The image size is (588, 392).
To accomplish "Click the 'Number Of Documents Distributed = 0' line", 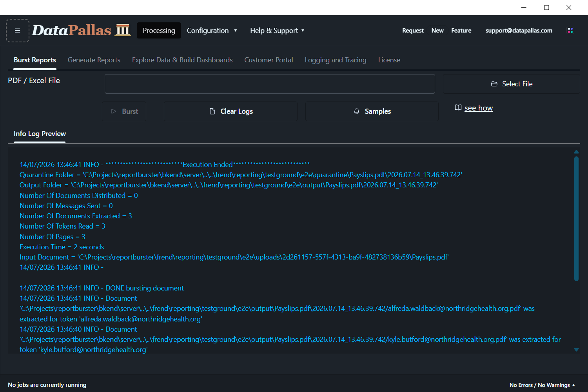I will 79,196.
